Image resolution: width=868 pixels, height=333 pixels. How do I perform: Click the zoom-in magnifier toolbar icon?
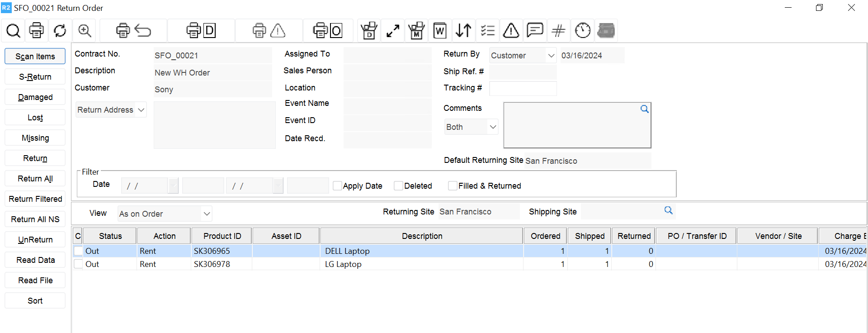click(85, 31)
